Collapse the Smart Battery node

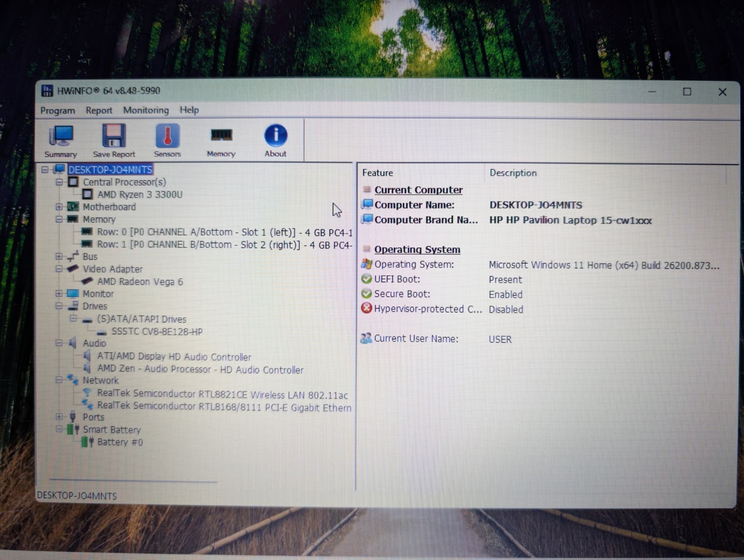point(59,429)
